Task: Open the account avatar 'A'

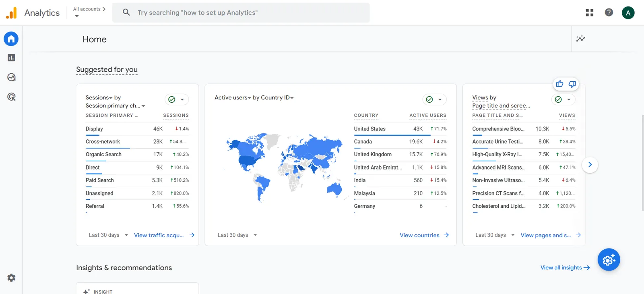Action: point(628,12)
